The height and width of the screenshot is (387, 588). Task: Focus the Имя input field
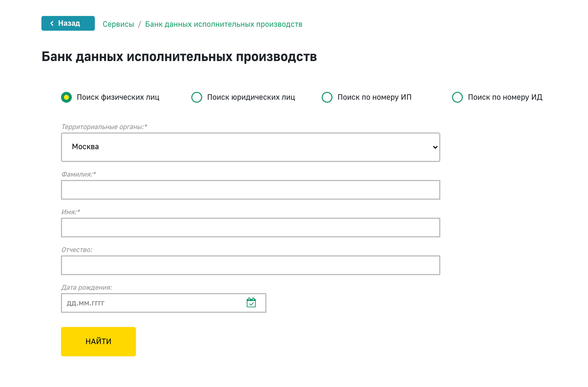click(x=250, y=227)
